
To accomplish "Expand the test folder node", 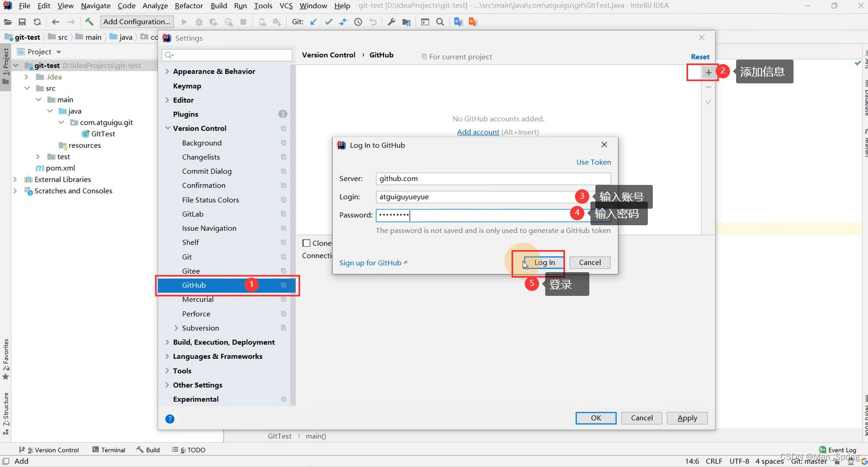I will (38, 157).
